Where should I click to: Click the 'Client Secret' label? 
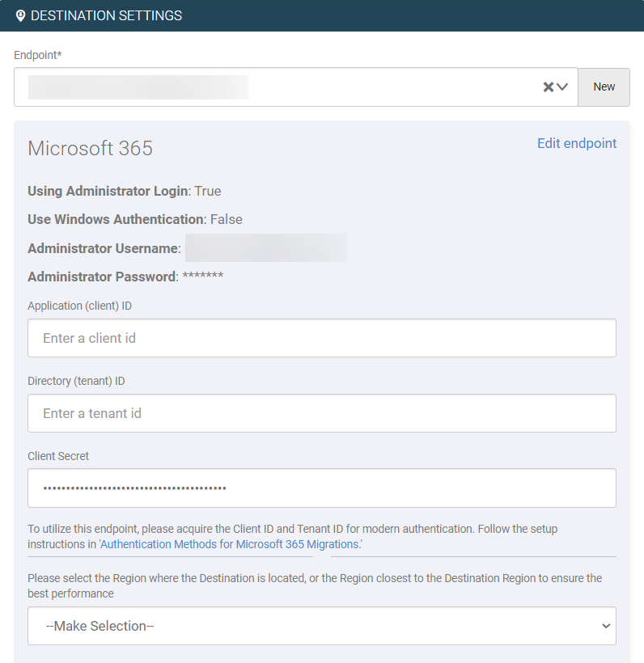58,456
